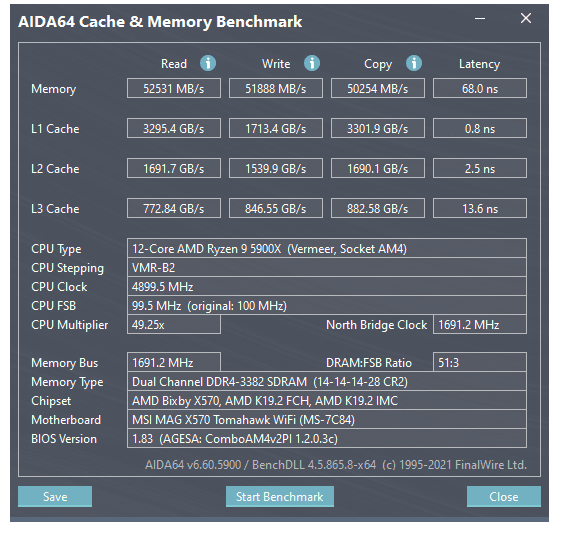This screenshot has width=564, height=534.
Task: Select the L3 Cache Copy value
Action: 378,208
